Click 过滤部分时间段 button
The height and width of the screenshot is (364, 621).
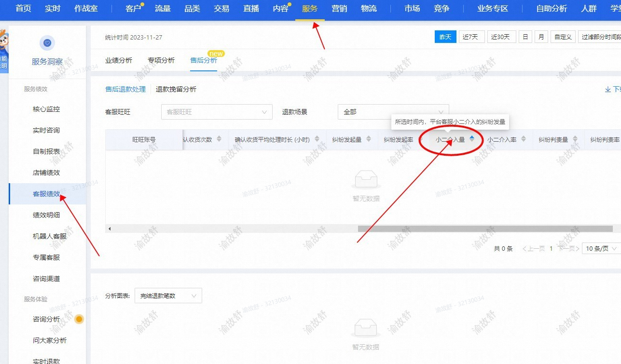click(599, 37)
